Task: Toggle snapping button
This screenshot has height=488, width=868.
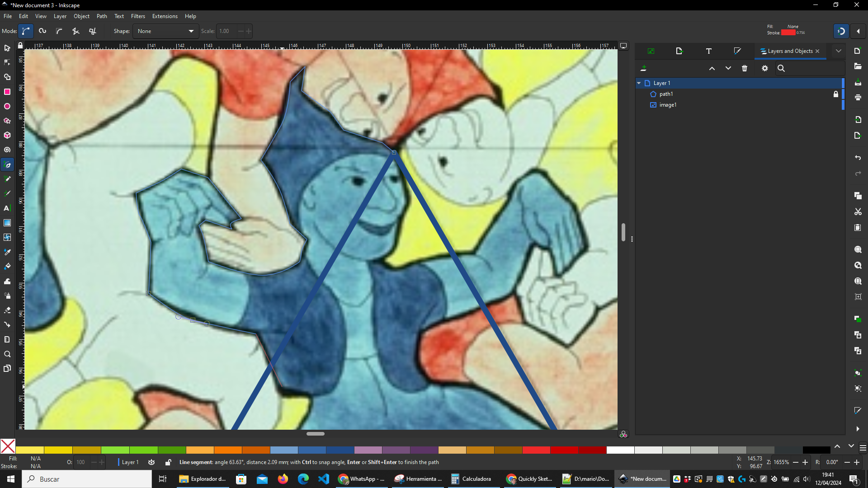Action: (x=841, y=31)
